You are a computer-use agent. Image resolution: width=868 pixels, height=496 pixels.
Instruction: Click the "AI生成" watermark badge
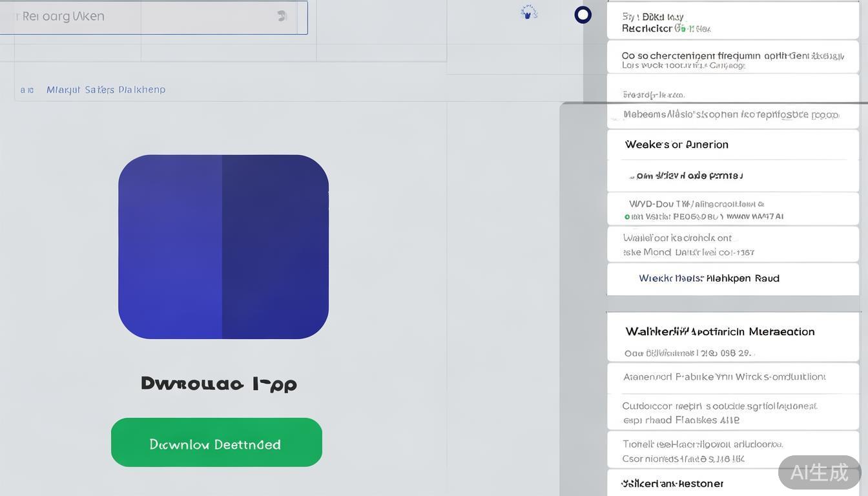click(819, 472)
